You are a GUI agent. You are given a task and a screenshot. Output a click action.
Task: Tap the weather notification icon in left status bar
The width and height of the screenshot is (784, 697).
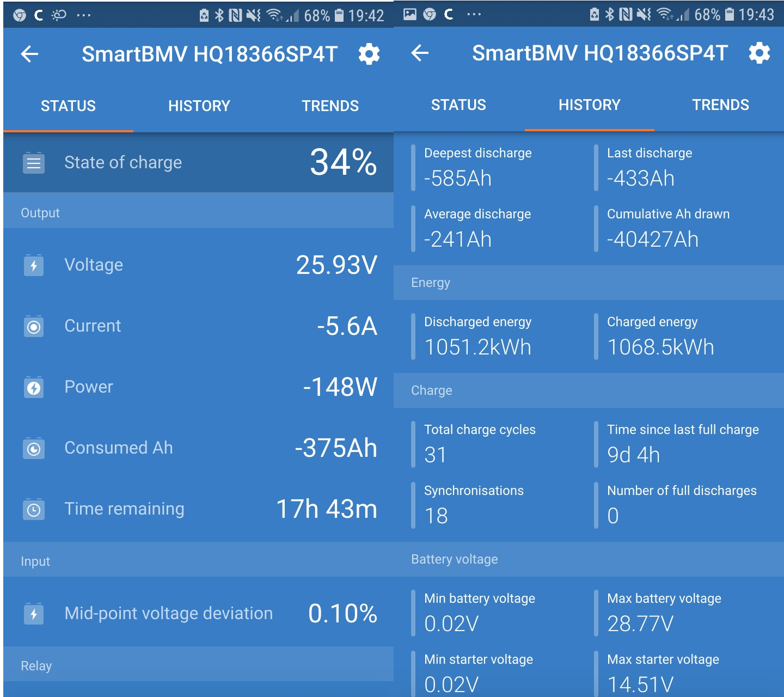click(x=59, y=15)
